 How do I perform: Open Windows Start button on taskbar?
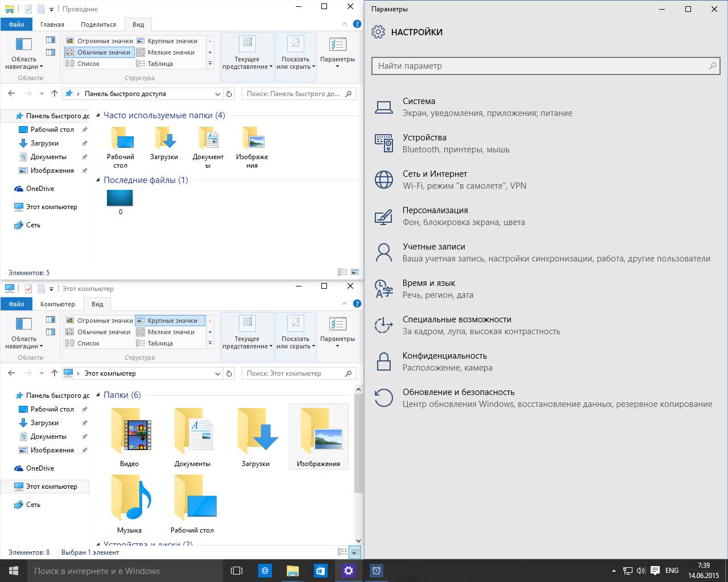click(14, 571)
